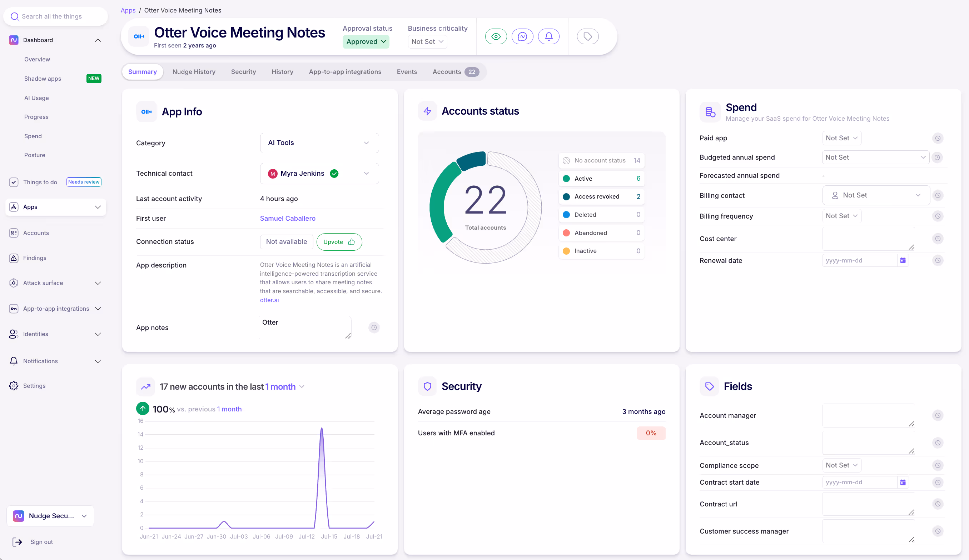Viewport: 969px width, 560px height.
Task: Toggle the Abandoned status legend entry
Action: pos(601,233)
